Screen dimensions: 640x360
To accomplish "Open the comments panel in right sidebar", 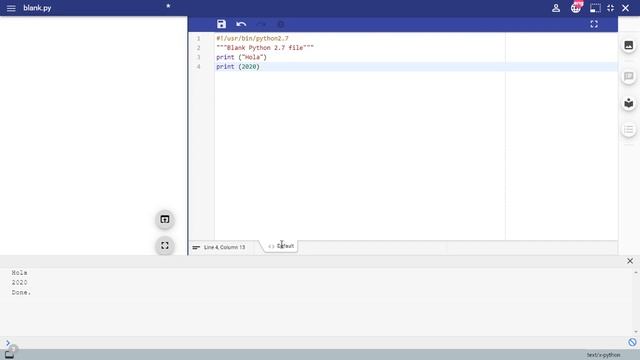I will pyautogui.click(x=629, y=76).
